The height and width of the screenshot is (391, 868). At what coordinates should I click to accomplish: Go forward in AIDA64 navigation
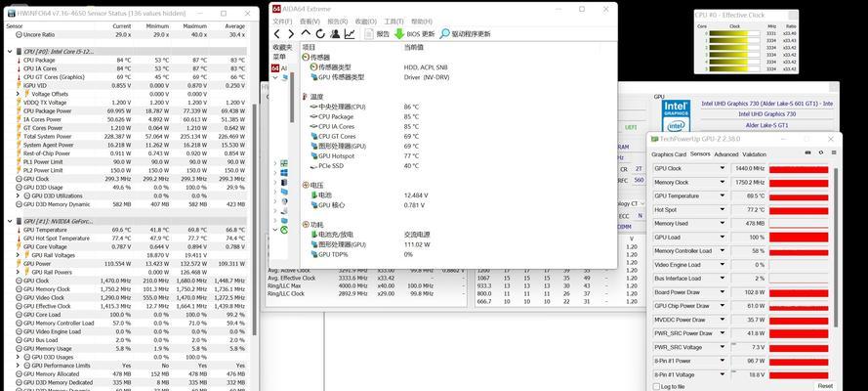(291, 34)
